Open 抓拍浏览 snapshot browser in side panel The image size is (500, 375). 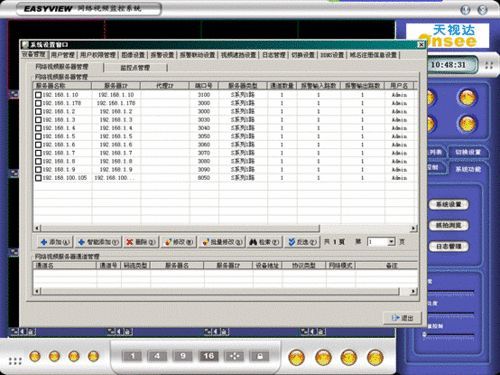448,226
